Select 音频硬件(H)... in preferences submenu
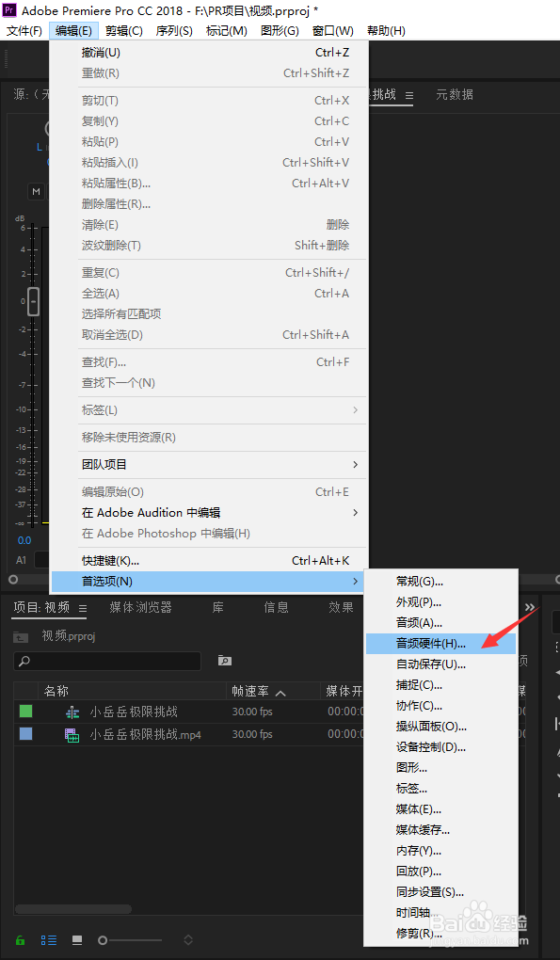 click(x=440, y=644)
